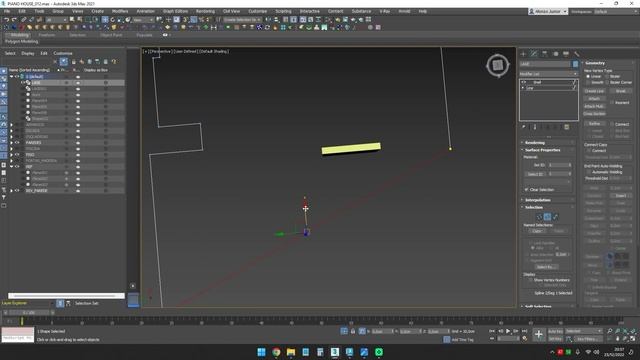Open the Create command panel tab
The width and height of the screenshot is (640, 360).
[x=523, y=54]
